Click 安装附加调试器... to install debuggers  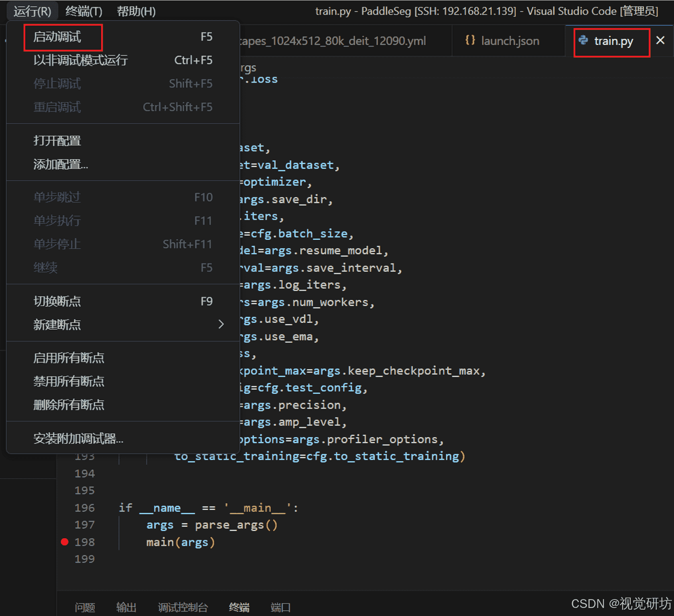(79, 439)
